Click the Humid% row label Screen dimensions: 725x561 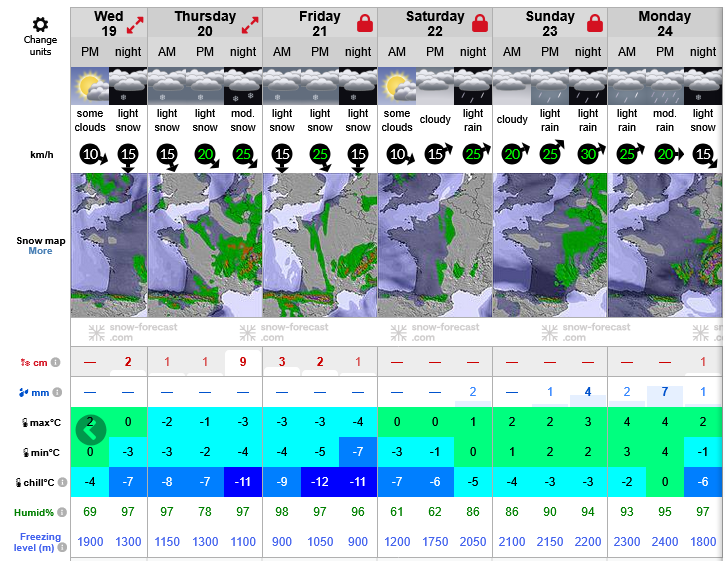point(34,512)
